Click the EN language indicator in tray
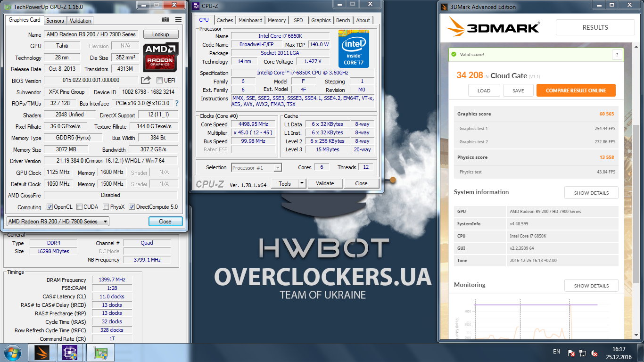 pos(556,352)
